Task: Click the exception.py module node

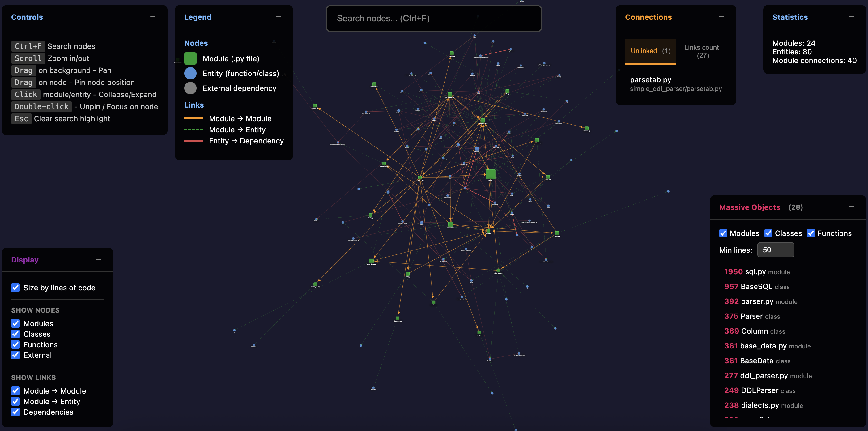Action: (x=384, y=164)
